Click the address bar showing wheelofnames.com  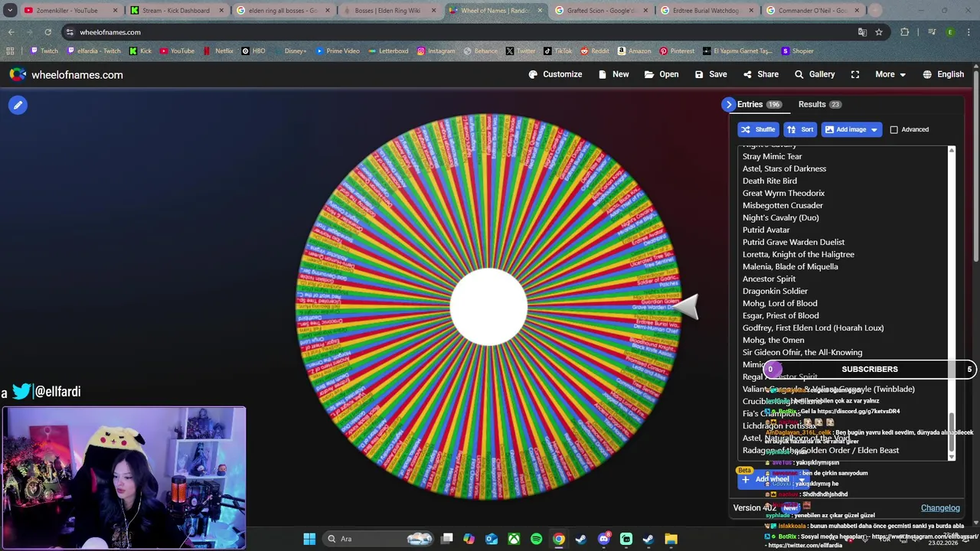[x=459, y=32]
